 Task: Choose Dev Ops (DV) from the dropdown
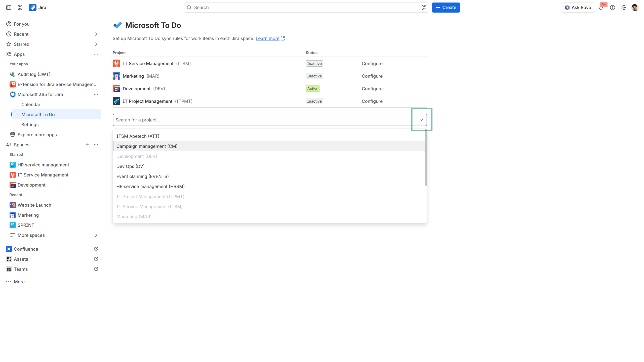(x=269, y=166)
